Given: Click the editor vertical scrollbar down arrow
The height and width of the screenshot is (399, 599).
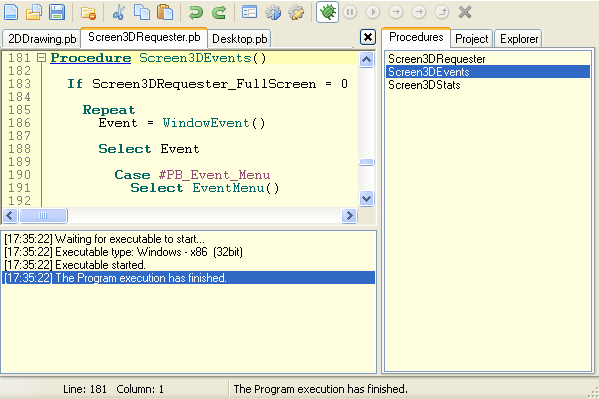Looking at the screenshot, I should 367,199.
